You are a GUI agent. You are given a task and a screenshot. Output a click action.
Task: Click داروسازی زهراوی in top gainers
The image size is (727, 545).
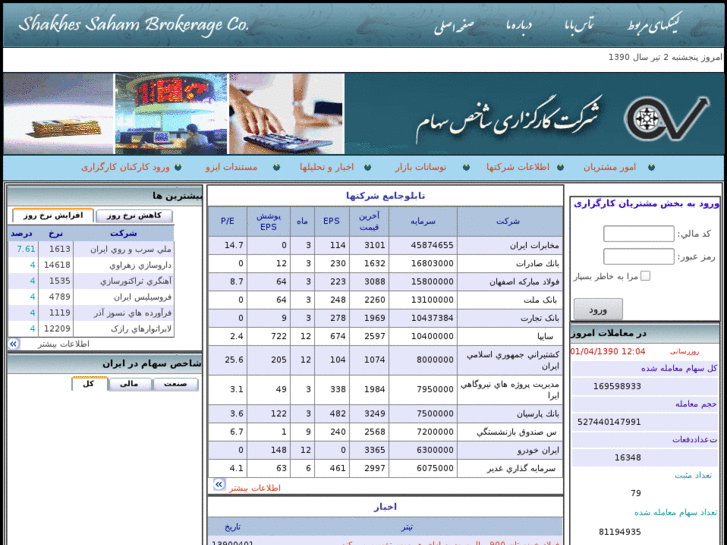(140, 265)
